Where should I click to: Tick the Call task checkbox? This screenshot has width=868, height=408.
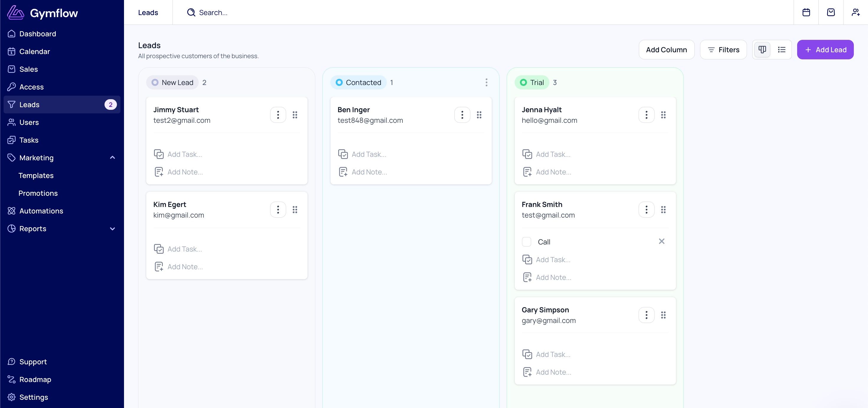(526, 241)
